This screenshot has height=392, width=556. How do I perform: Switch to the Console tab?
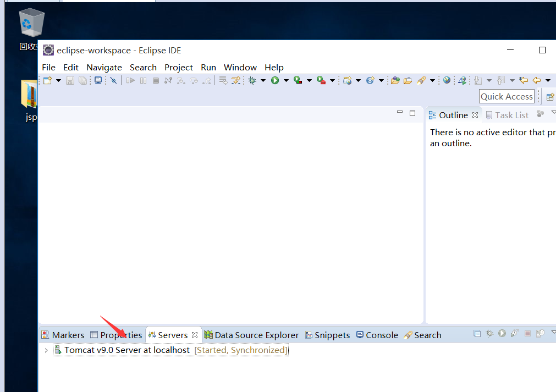point(377,335)
